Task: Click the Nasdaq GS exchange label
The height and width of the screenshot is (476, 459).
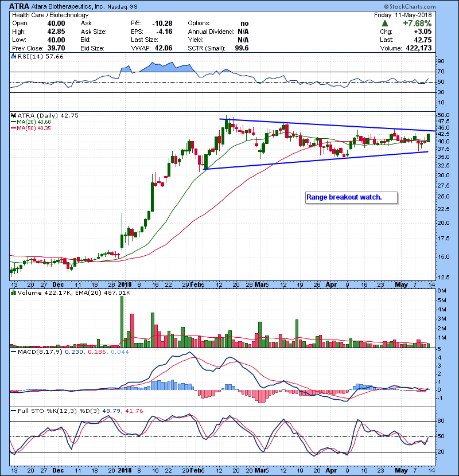Action: [122, 6]
